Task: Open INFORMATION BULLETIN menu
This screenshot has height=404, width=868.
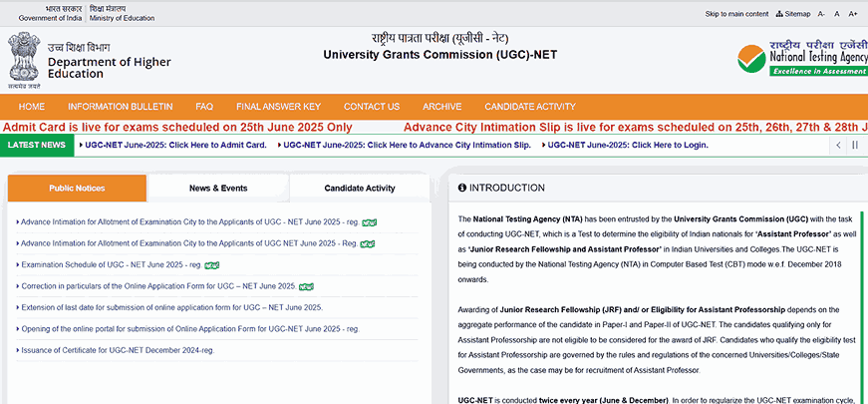Action: (121, 107)
